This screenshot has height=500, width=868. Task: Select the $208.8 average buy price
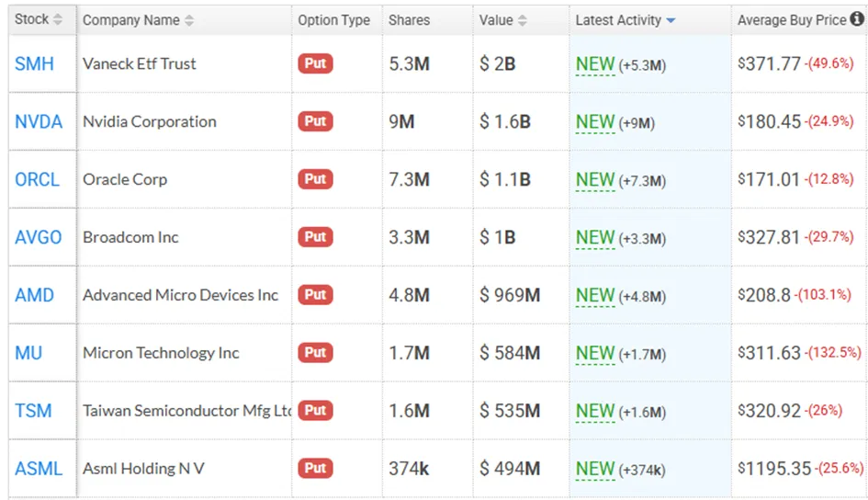click(764, 296)
